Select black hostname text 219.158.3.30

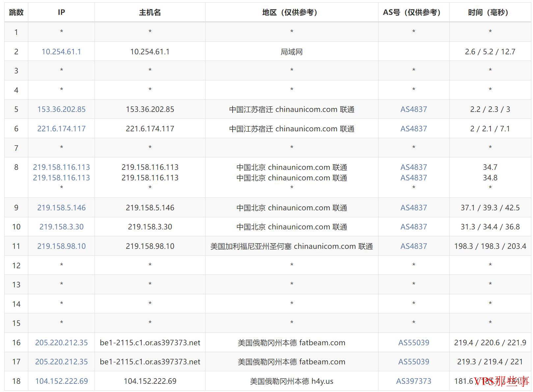[150, 227]
